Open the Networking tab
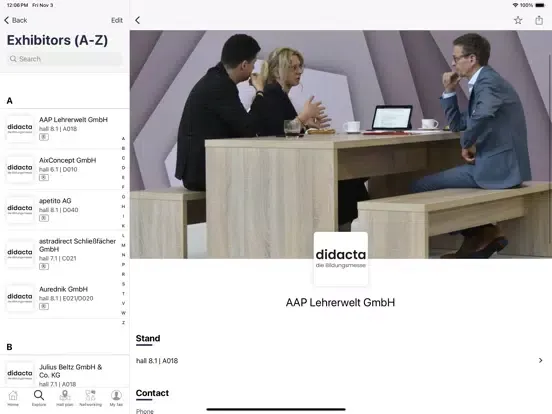Image resolution: width=552 pixels, height=414 pixels. [x=90, y=398]
